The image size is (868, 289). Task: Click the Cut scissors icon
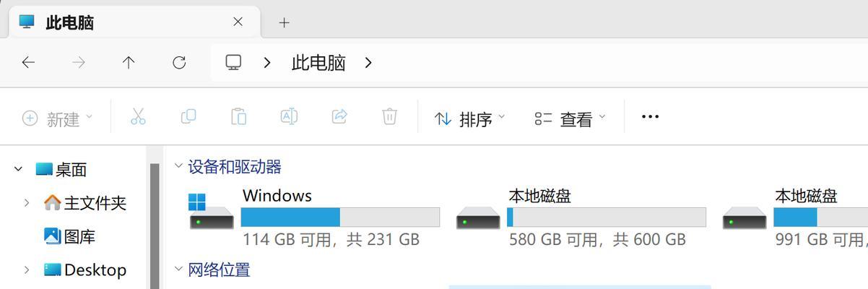[138, 116]
